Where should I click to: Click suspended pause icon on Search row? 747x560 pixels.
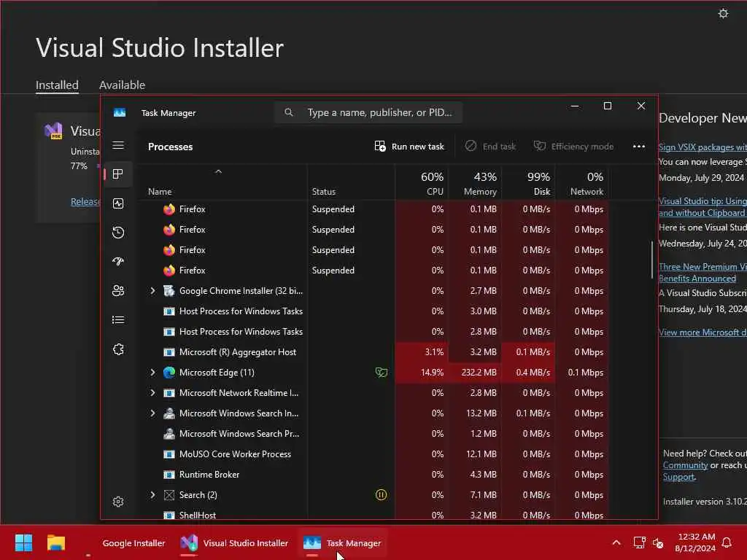tap(381, 495)
